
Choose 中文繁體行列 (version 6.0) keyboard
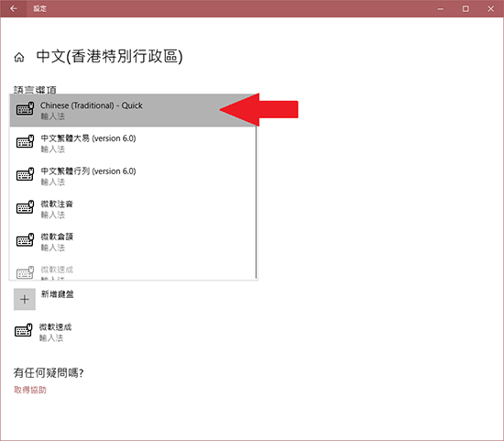click(134, 176)
